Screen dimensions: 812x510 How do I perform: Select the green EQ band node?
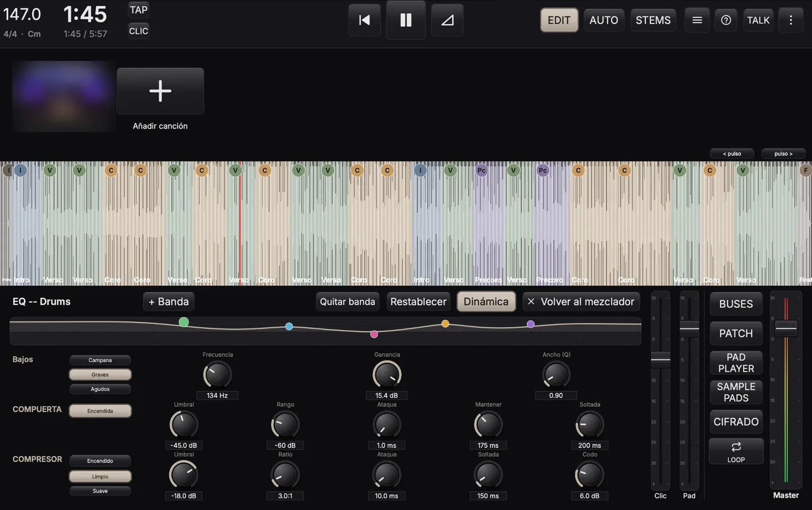click(x=184, y=322)
